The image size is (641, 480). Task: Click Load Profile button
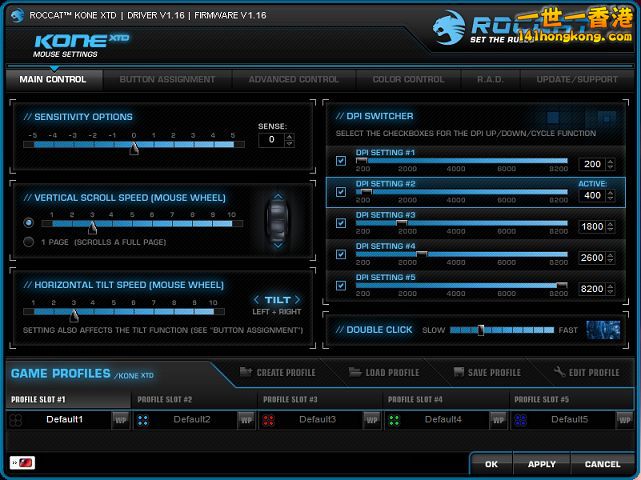pos(384,372)
